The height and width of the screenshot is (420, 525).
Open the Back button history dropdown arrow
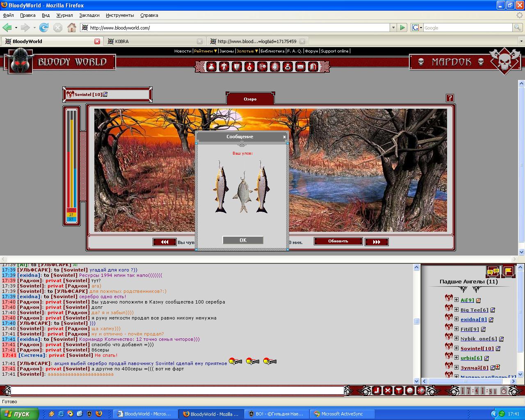16,27
